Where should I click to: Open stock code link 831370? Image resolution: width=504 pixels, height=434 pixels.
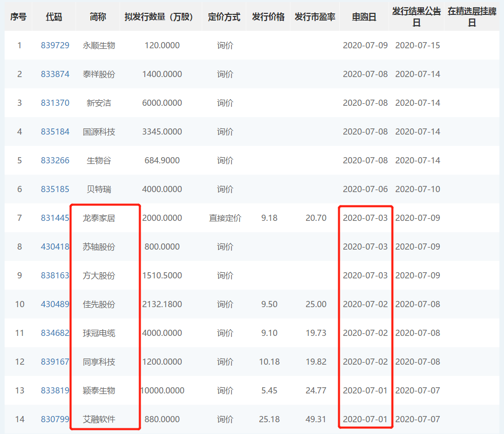(x=55, y=103)
